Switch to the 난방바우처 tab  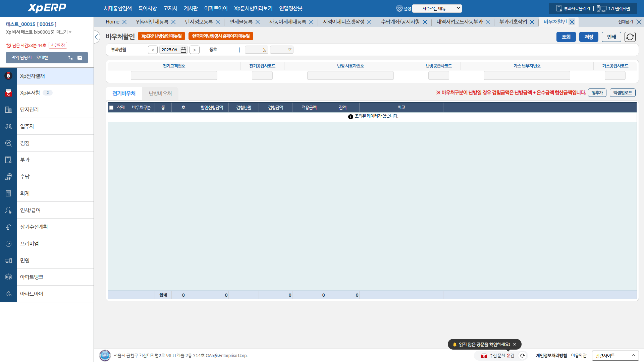(x=160, y=94)
